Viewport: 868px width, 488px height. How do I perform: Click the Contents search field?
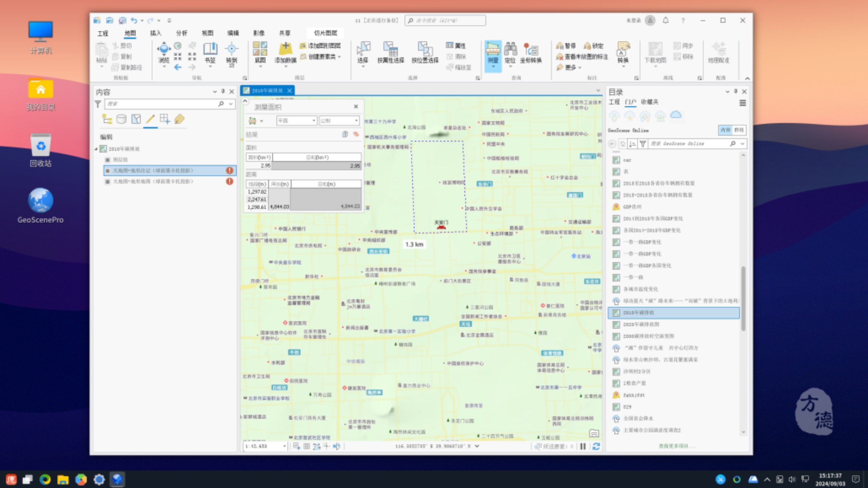click(162, 104)
